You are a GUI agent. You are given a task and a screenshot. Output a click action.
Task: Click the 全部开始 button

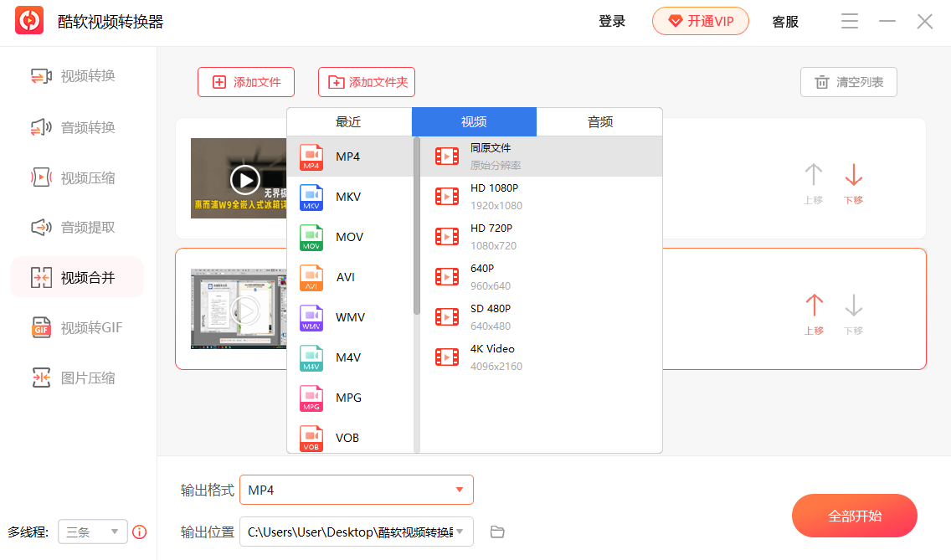pos(854,516)
